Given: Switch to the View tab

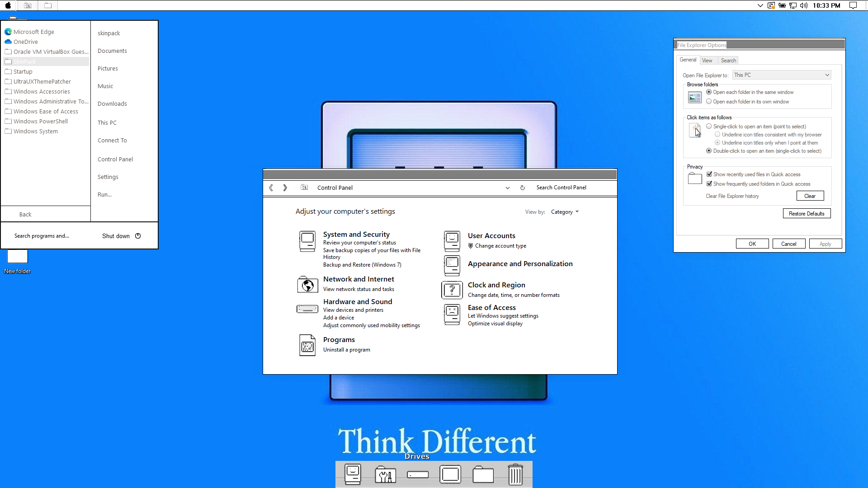Looking at the screenshot, I should (707, 61).
